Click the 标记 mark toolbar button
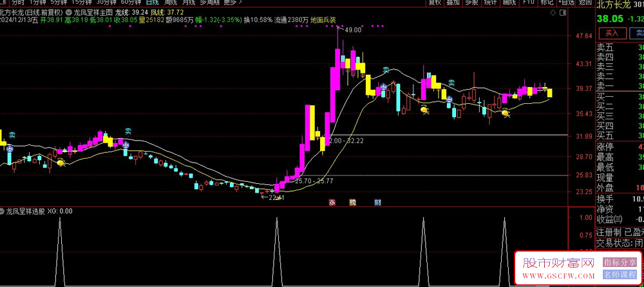The width and height of the screenshot is (644, 287). [547, 2]
